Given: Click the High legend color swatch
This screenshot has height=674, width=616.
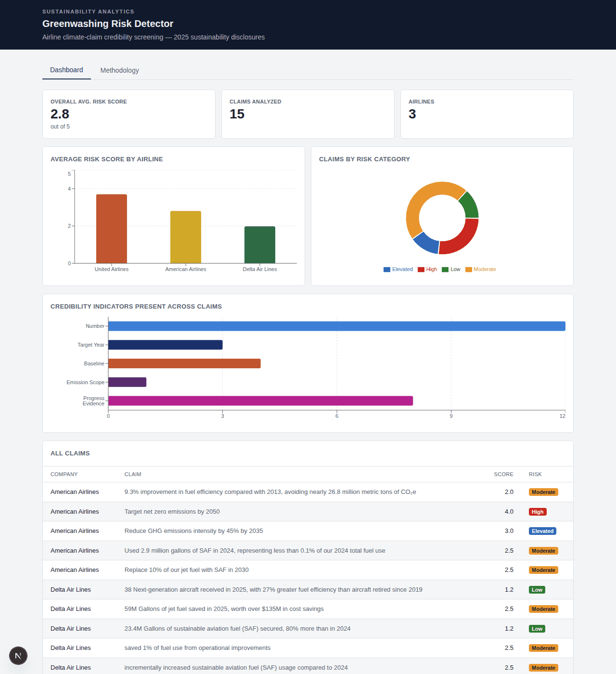Looking at the screenshot, I should [421, 270].
